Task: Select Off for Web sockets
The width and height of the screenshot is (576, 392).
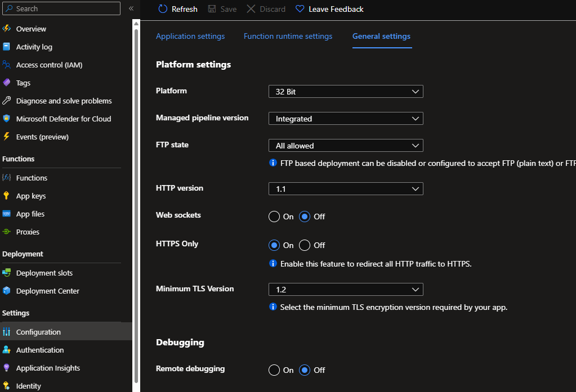Action: [305, 217]
